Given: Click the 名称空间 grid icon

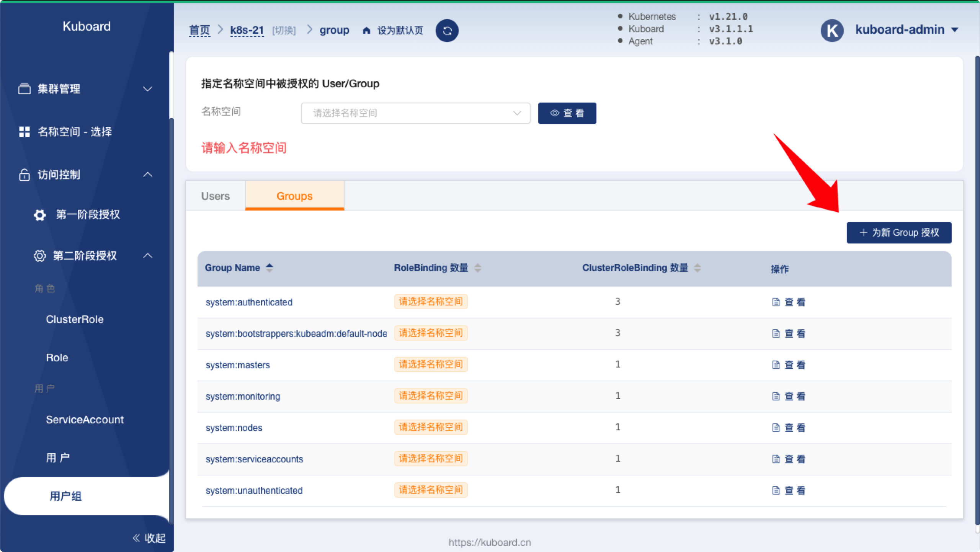Looking at the screenshot, I should tap(24, 132).
